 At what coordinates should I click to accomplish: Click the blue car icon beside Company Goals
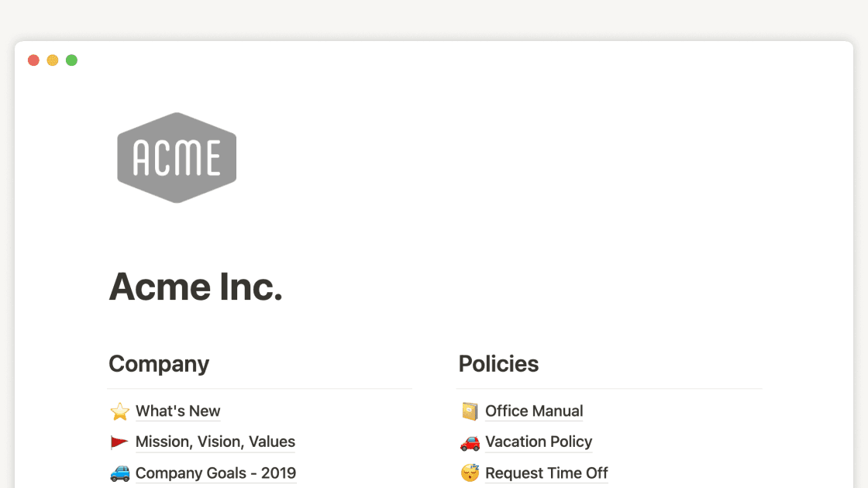pos(119,473)
